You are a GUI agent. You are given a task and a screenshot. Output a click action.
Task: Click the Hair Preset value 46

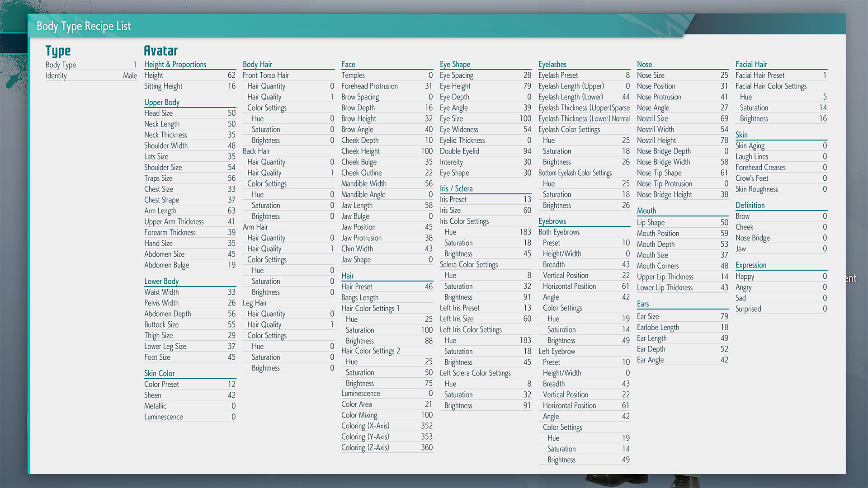click(x=429, y=286)
